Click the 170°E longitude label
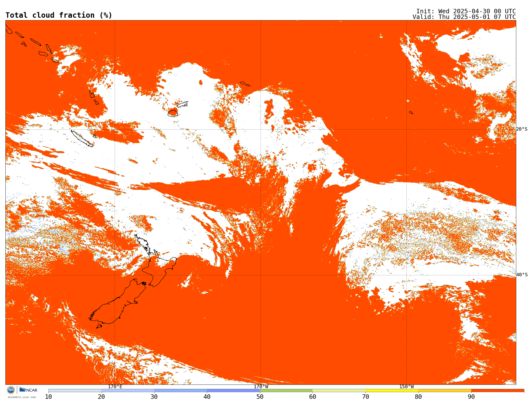 (x=115, y=386)
